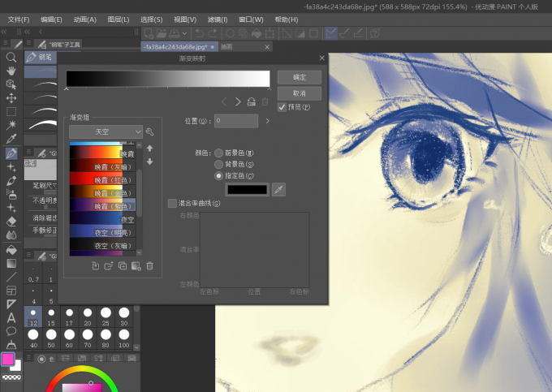
Task: Move gradient up with the up arrow
Action: [x=149, y=149]
